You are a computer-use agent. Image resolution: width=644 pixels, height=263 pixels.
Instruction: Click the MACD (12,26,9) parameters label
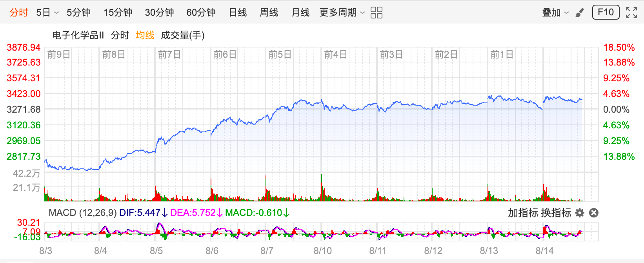point(83,213)
